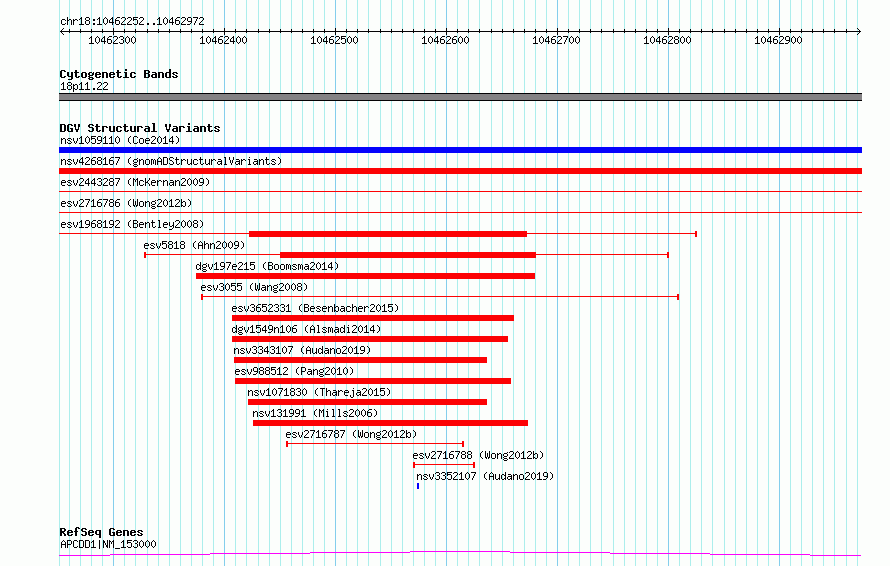
Task: Click the RefSeq Genes track title
Action: pos(101,532)
